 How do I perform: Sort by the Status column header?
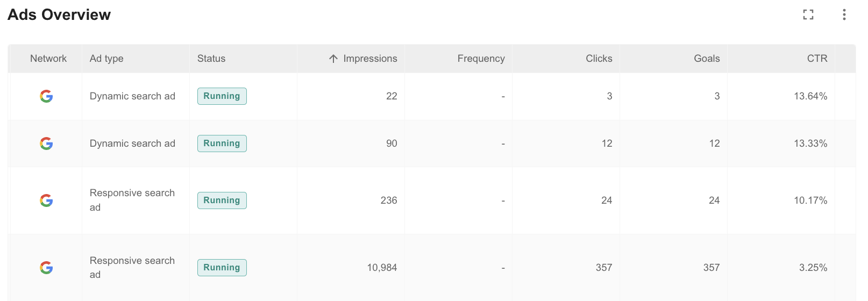tap(211, 59)
